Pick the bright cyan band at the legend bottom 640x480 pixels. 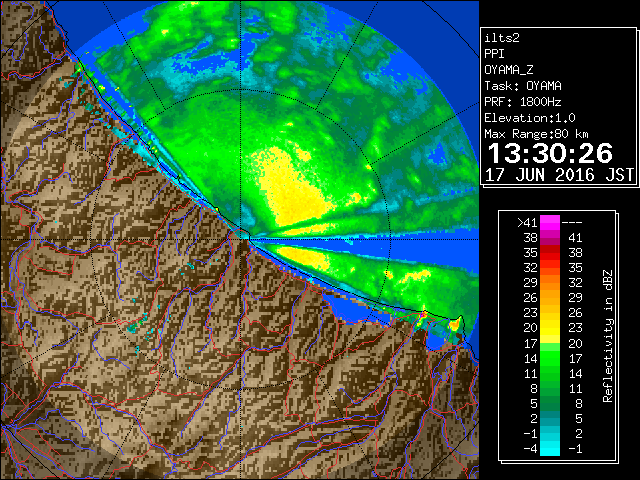(x=550, y=448)
